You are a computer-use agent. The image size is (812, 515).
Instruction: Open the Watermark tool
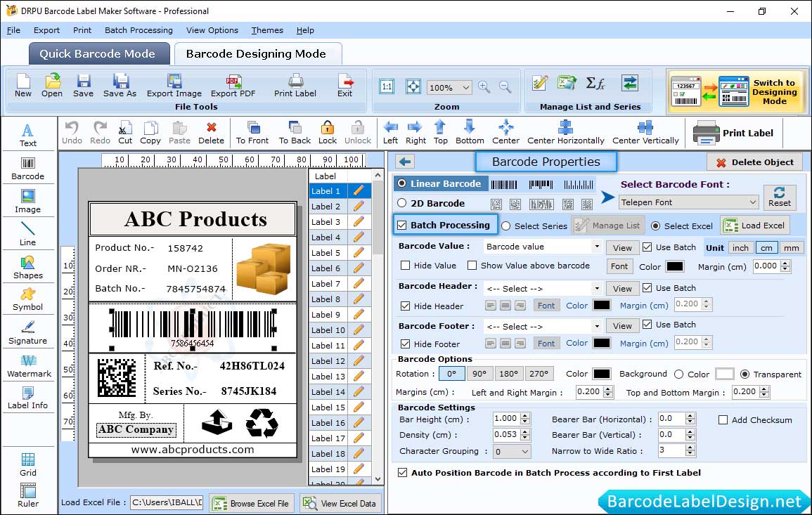tap(29, 366)
